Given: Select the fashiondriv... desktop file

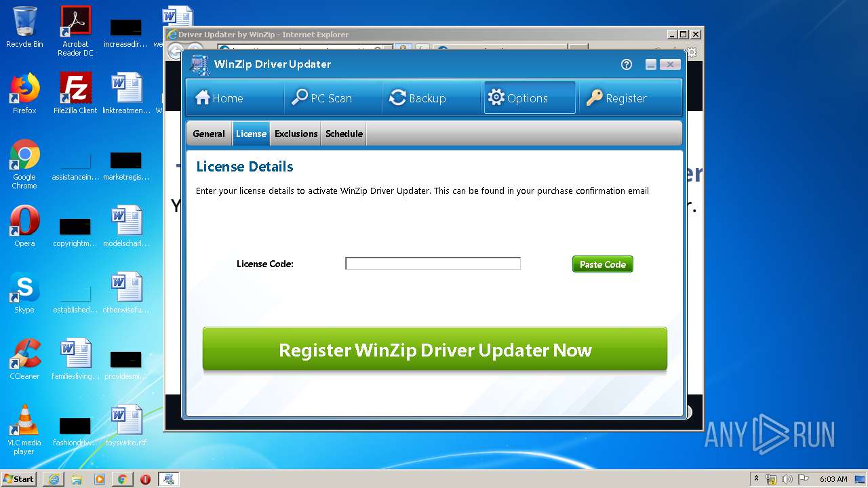Looking at the screenshot, I should (x=75, y=430).
